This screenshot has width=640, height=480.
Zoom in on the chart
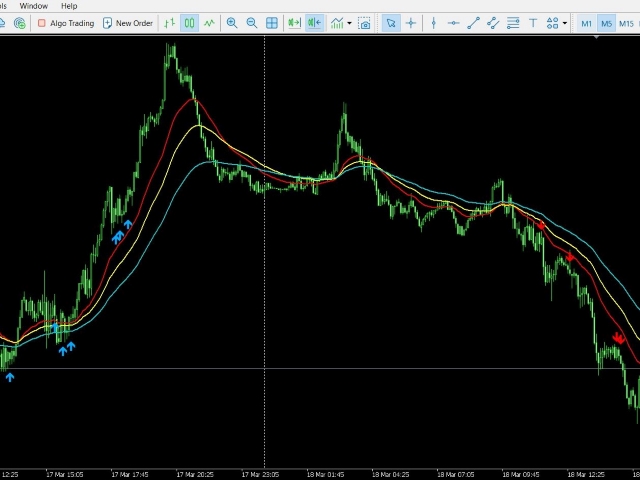232,23
